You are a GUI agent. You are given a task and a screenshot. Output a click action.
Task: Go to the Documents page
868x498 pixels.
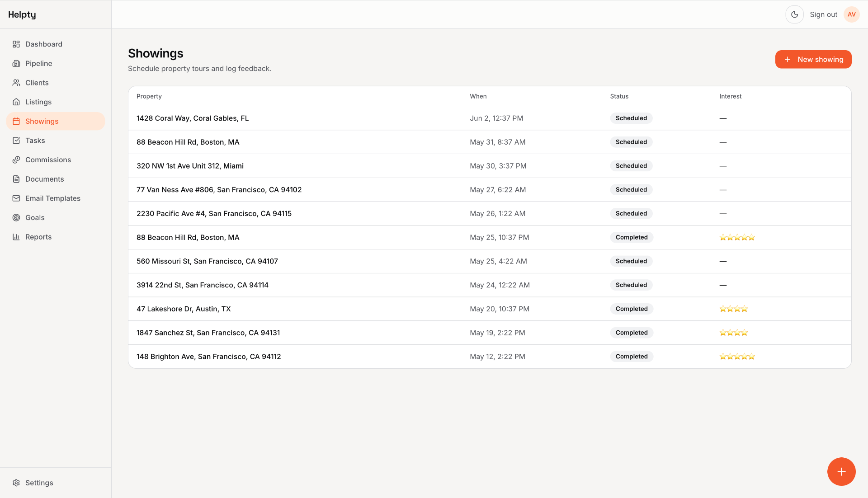(x=56, y=179)
